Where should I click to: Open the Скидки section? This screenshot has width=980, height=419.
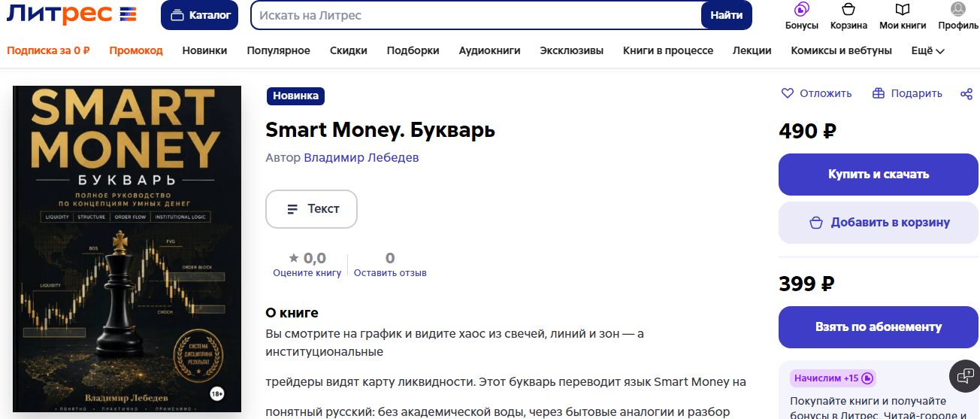tap(349, 50)
